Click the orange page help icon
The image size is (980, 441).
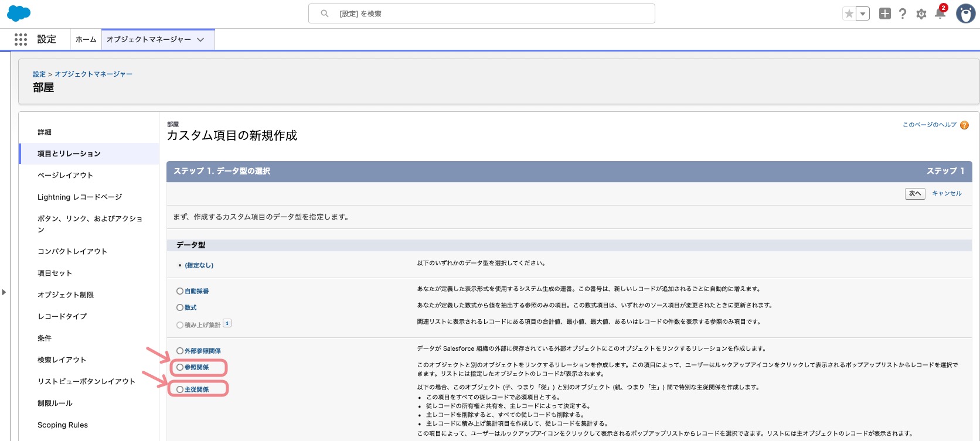[964, 125]
